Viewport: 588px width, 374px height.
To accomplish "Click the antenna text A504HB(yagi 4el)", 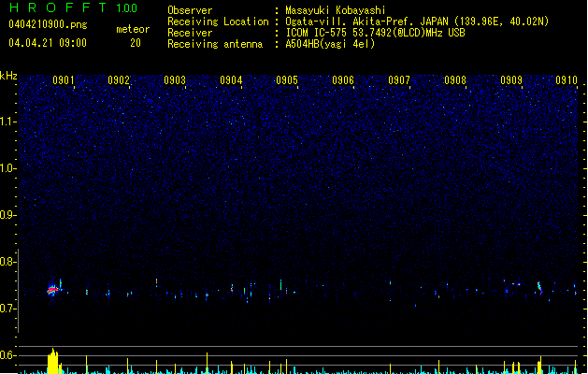I will coord(330,44).
